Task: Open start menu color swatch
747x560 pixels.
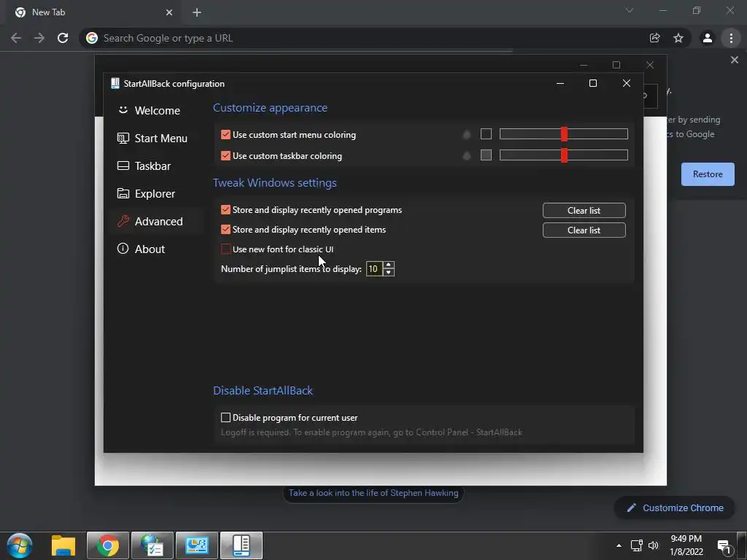Action: click(486, 134)
